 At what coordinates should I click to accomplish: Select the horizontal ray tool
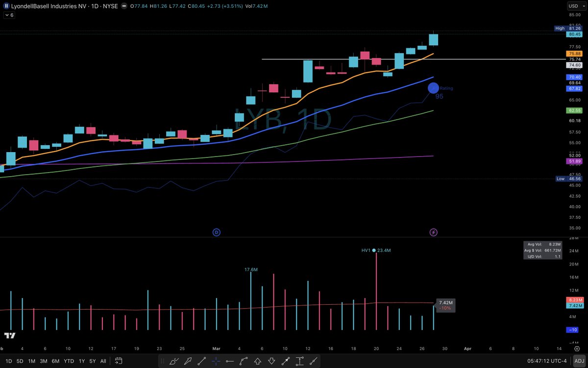[x=229, y=361]
